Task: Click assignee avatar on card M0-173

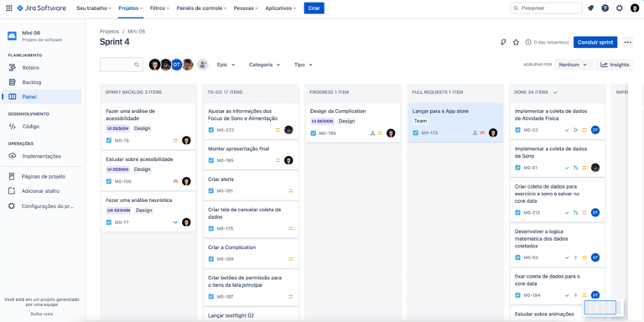Action: coord(493,132)
